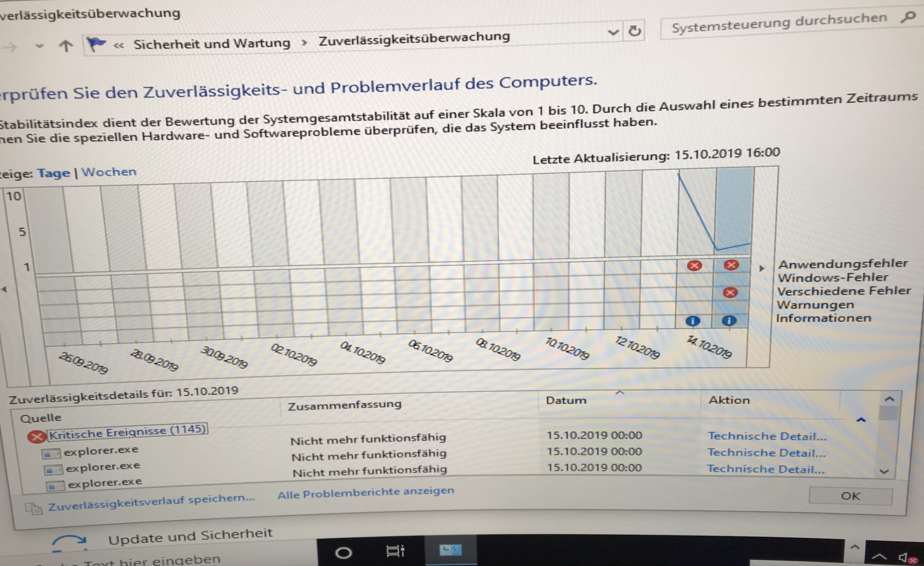The width and height of the screenshot is (924, 566).
Task: Collapse the Kritische Ereignisse group chevron
Action: pyautogui.click(x=861, y=420)
